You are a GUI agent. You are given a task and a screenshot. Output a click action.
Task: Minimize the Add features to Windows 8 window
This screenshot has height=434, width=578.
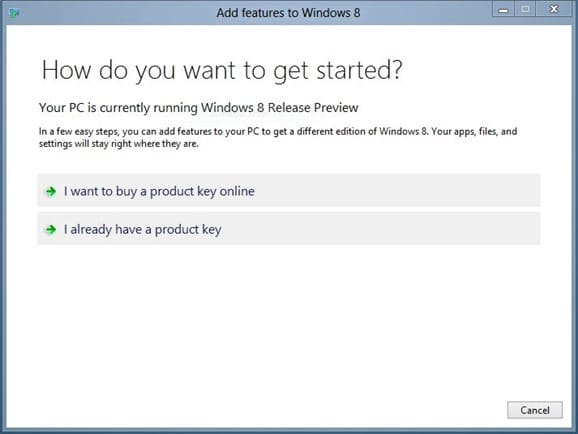click(503, 9)
